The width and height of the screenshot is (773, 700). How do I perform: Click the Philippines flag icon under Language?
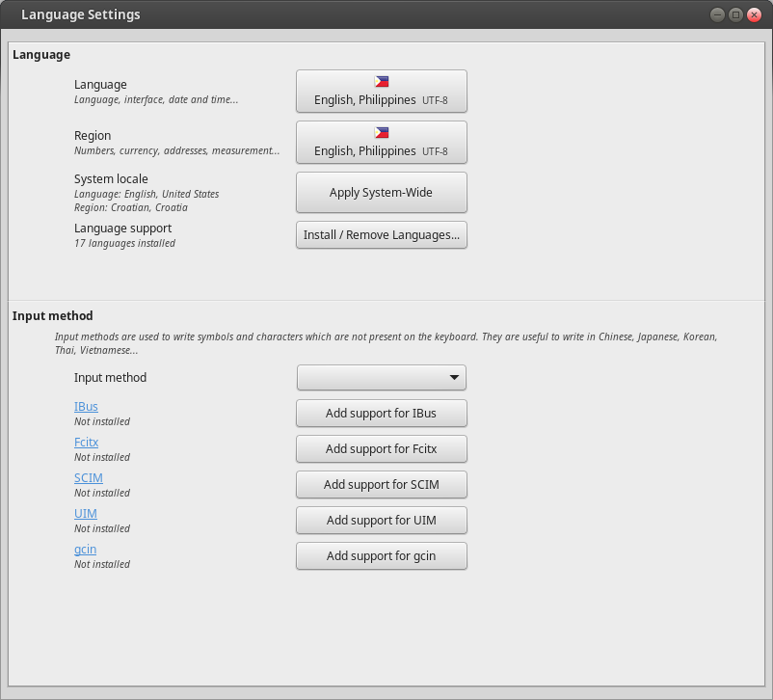click(382, 82)
